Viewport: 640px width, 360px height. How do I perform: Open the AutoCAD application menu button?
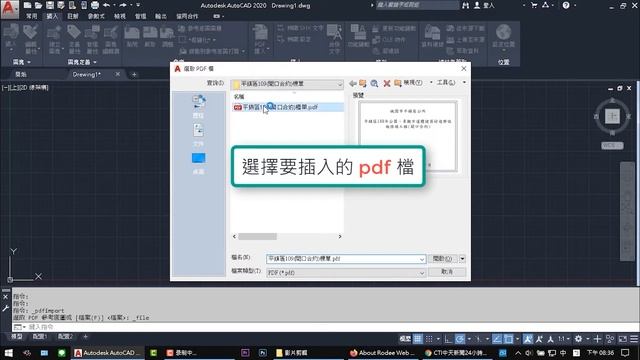point(9,9)
